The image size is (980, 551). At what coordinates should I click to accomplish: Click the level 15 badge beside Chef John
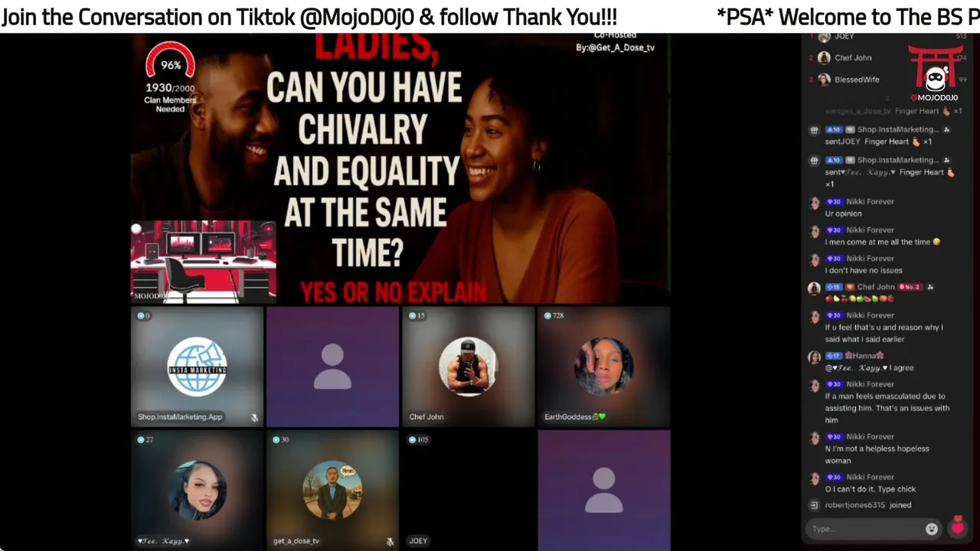[x=834, y=287]
